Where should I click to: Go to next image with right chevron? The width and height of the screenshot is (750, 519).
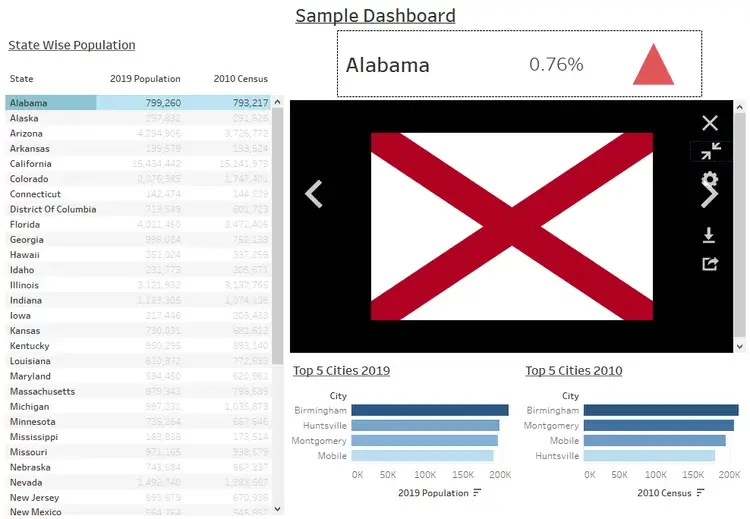click(710, 196)
